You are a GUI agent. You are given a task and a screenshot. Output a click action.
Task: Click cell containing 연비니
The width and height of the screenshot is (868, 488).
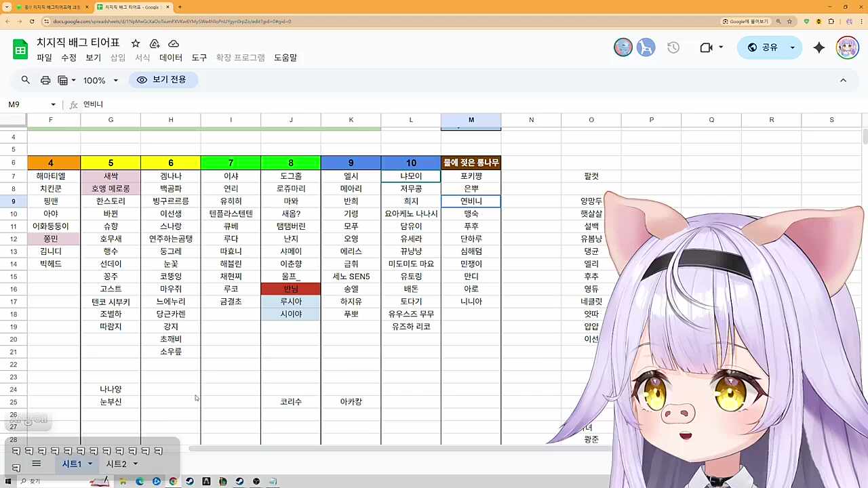pos(471,201)
